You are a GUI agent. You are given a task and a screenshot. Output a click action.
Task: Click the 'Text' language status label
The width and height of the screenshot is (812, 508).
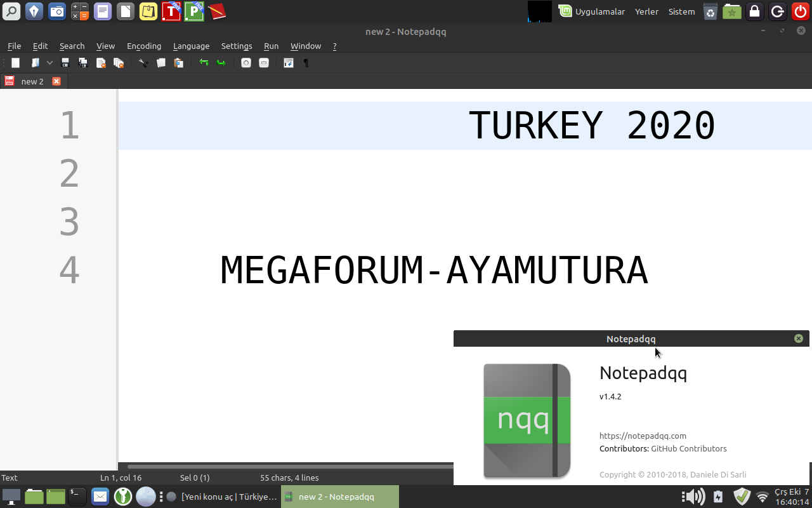click(10, 478)
